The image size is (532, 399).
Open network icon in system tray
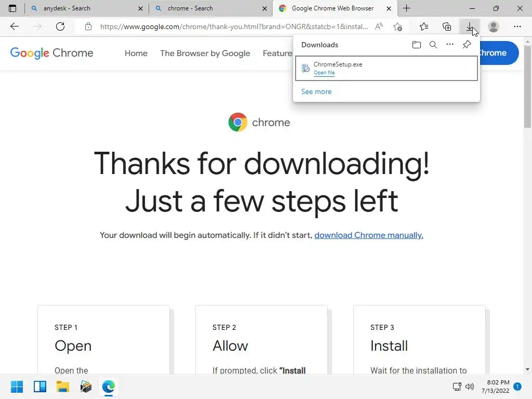click(457, 387)
